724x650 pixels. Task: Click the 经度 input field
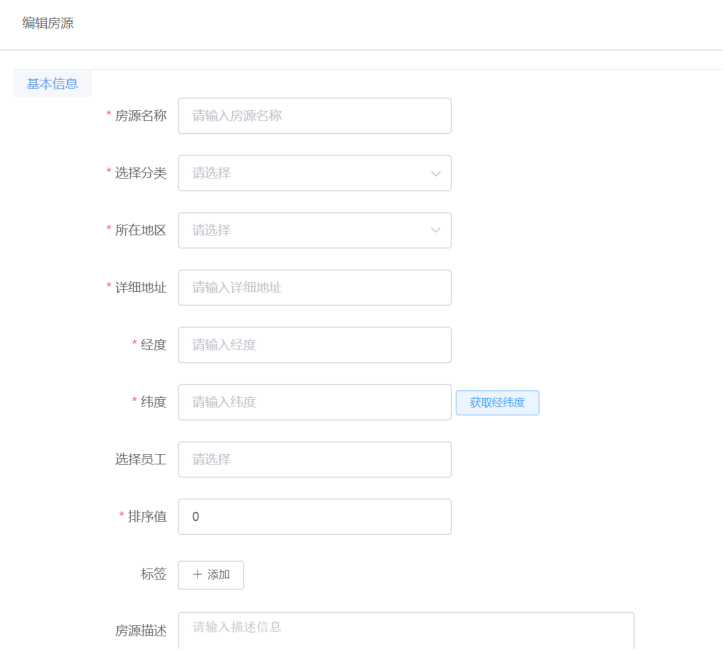point(314,345)
